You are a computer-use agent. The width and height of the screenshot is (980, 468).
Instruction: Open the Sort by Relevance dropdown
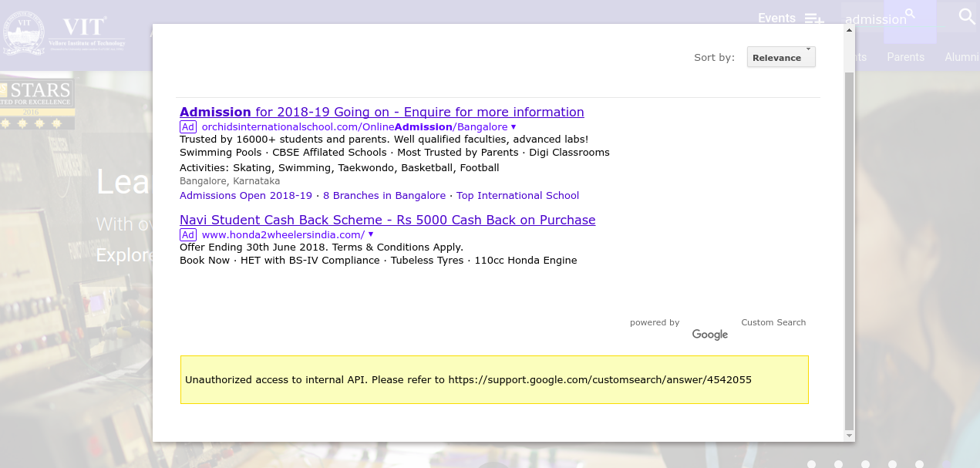[781, 57]
